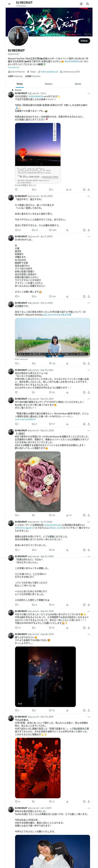
Task: Switch to the Replies tab
Action: [x=49, y=84]
